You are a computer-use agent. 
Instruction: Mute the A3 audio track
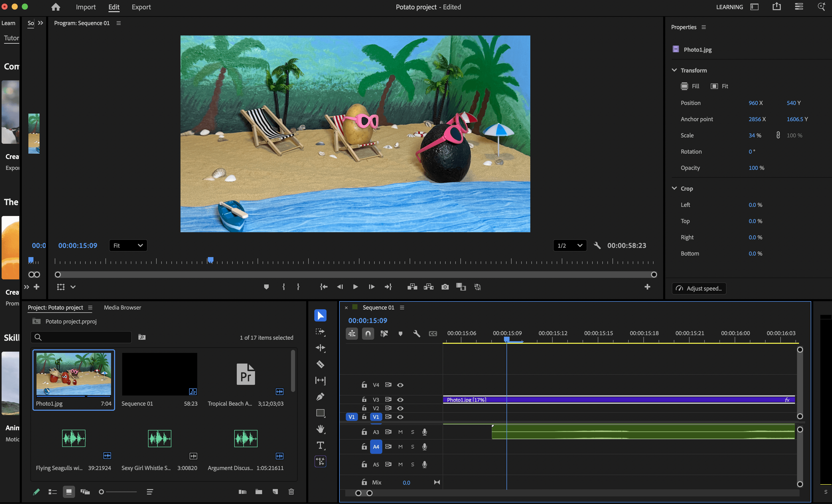point(400,432)
